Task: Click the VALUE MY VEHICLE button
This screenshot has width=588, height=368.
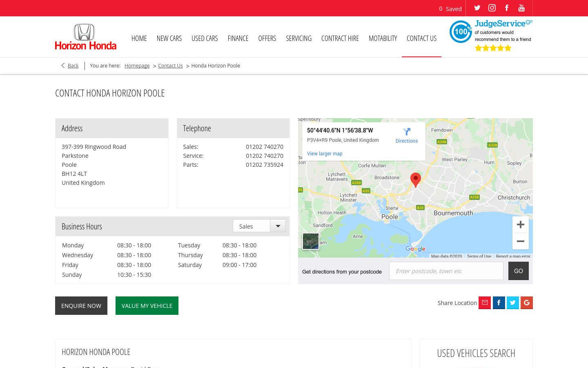Action: [147, 305]
